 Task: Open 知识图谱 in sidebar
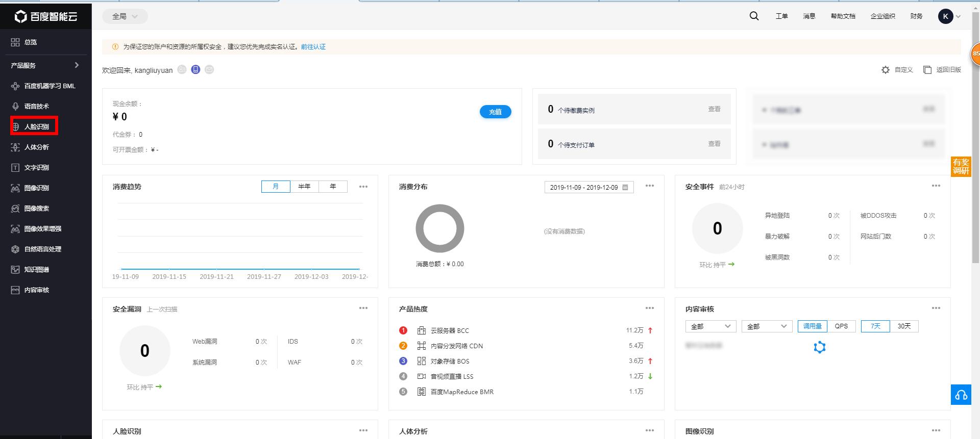(x=30, y=270)
